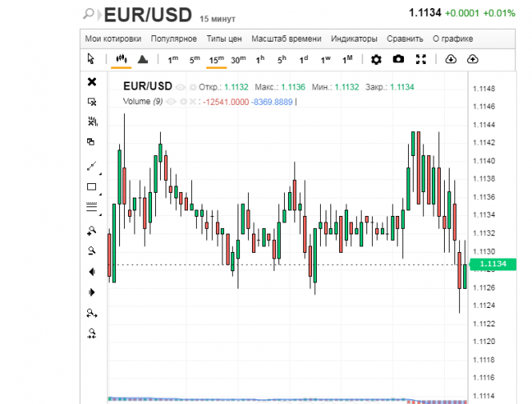This screenshot has height=404, width=532.
Task: Set timeframe to 30 minutes
Action: tap(238, 60)
